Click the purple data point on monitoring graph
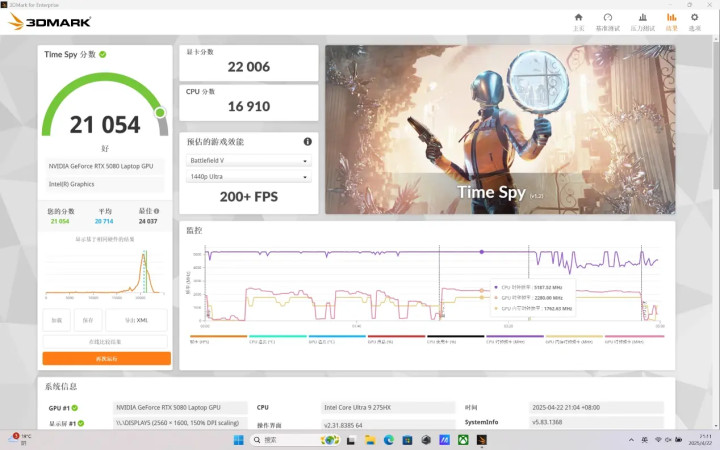Screen dimensions: 720x450 click(481, 252)
